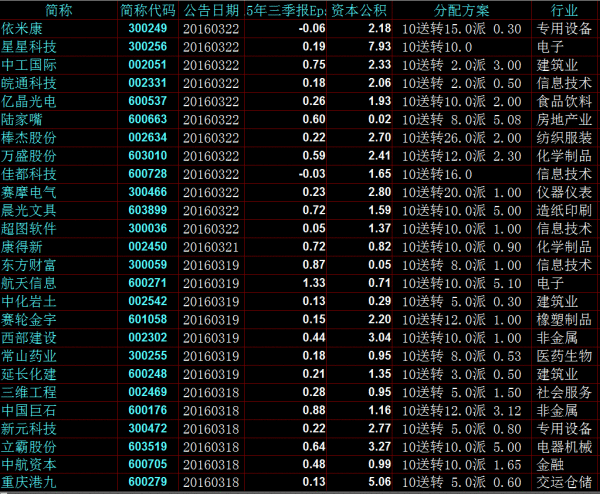The height and width of the screenshot is (494, 600).
Task: Select stock name 陆家嘴
Action: tap(22, 119)
